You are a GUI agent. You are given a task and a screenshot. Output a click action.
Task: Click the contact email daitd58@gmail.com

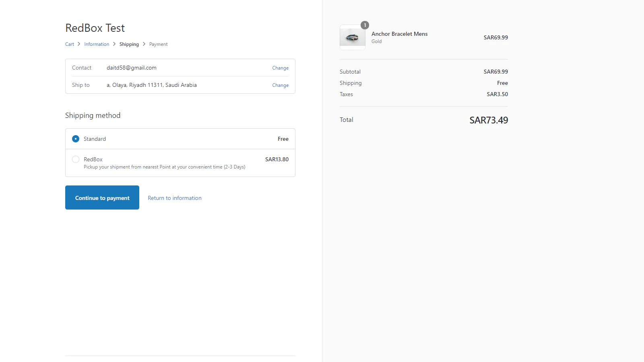132,68
